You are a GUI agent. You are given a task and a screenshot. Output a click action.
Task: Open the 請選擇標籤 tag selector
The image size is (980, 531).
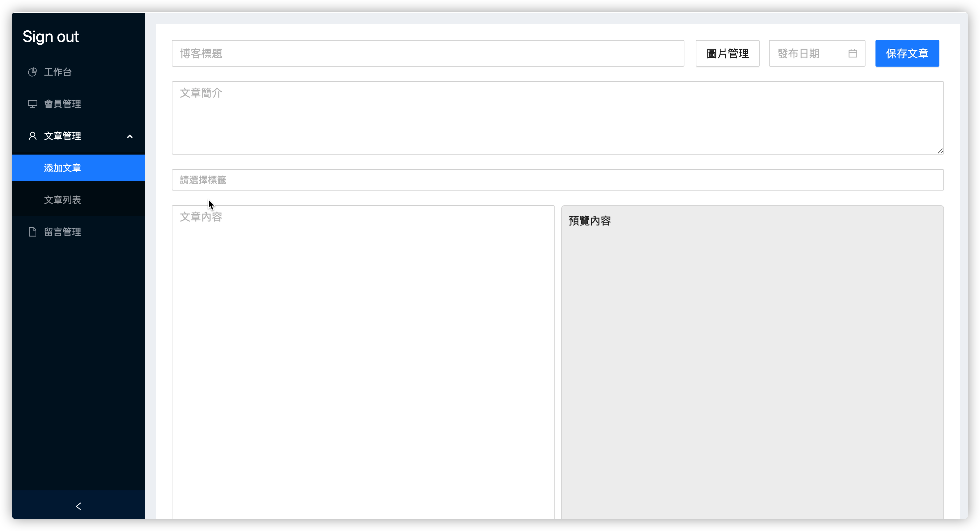pos(557,180)
